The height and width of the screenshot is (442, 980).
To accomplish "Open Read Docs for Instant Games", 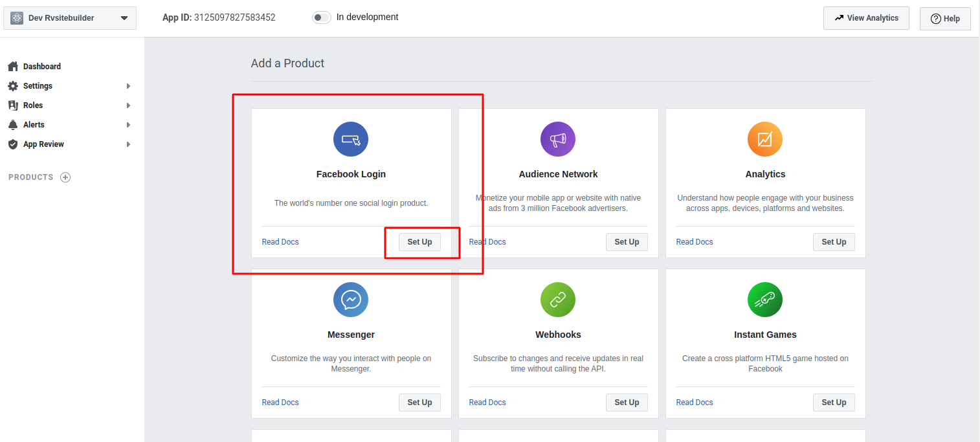I will tap(695, 403).
